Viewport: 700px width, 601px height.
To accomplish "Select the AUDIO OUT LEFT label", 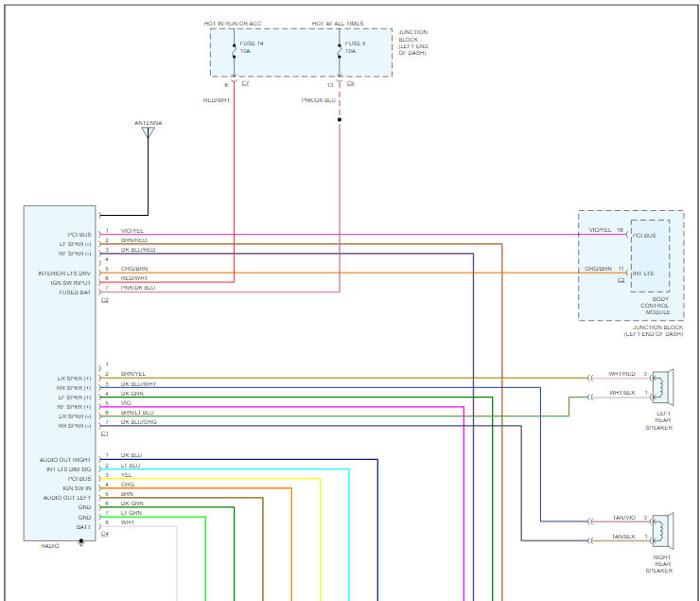I will 67,498.
